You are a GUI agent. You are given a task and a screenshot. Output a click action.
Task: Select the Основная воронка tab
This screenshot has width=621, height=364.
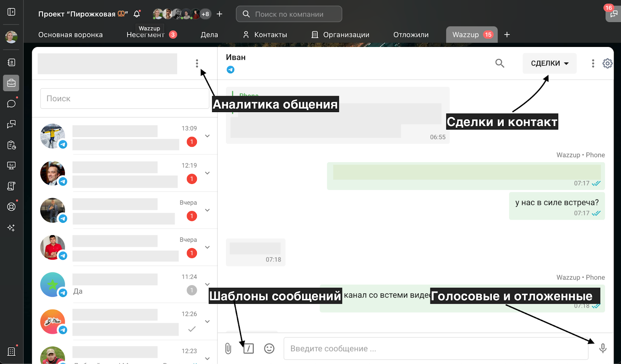[70, 35]
